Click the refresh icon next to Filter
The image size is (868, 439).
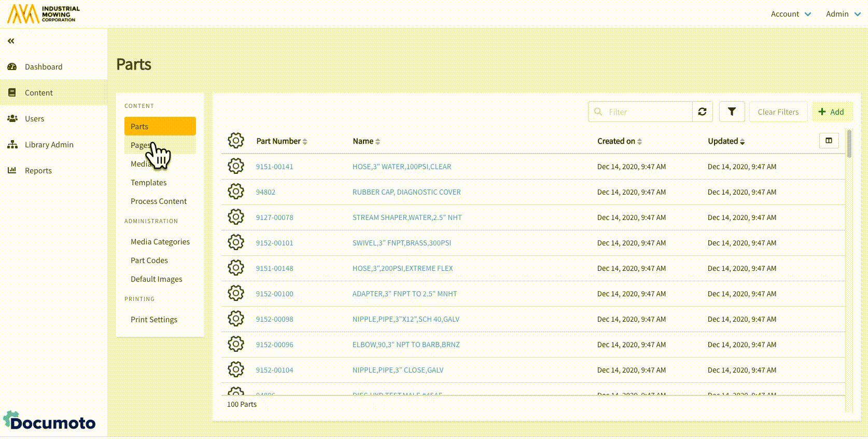tap(702, 112)
